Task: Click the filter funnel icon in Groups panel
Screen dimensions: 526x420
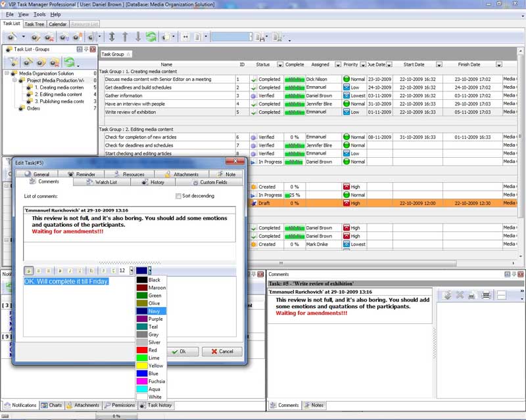Action: coord(13,62)
